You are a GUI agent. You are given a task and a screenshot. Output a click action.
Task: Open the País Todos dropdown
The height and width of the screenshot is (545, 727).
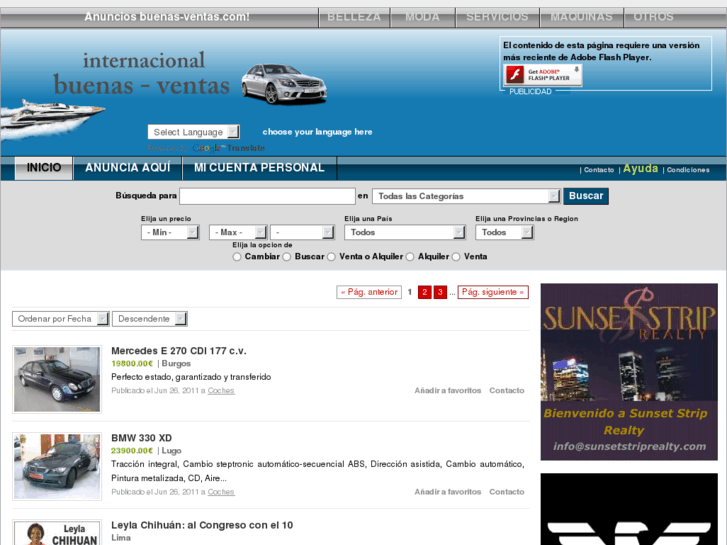[x=405, y=232]
